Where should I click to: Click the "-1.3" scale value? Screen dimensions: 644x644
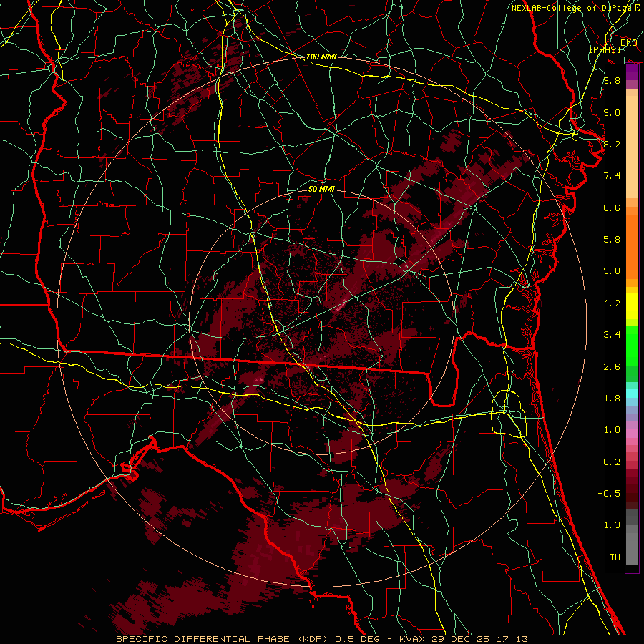pos(609,525)
